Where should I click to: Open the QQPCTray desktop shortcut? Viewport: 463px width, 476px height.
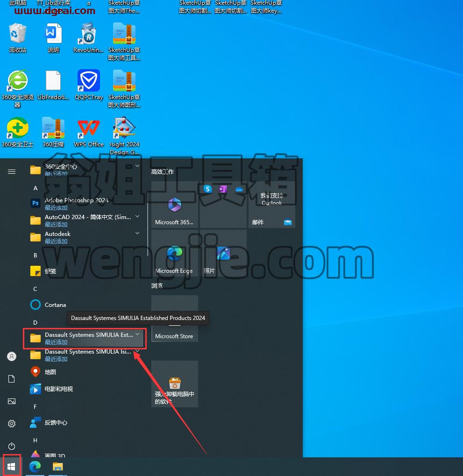click(89, 85)
